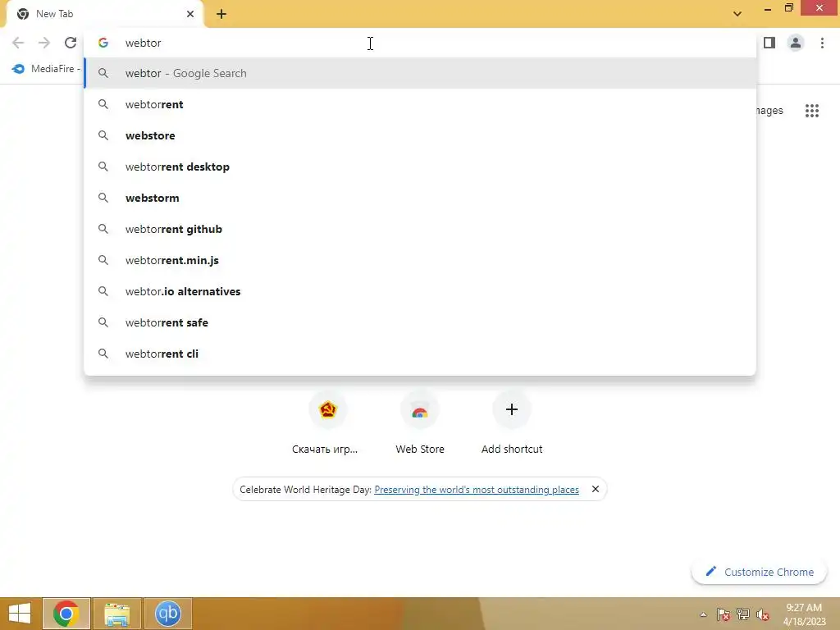Go back with the left arrow icon

pos(18,43)
